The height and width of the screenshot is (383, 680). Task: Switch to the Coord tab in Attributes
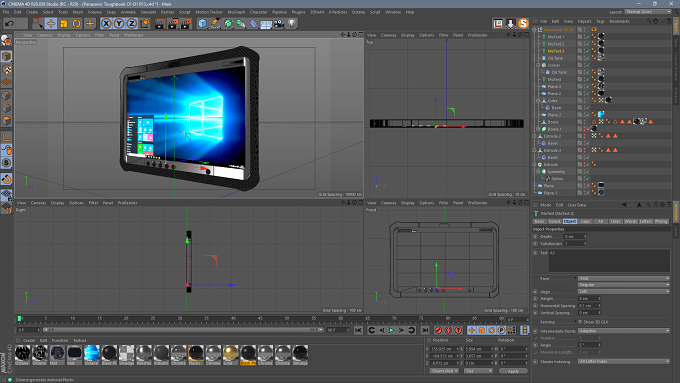pos(554,222)
